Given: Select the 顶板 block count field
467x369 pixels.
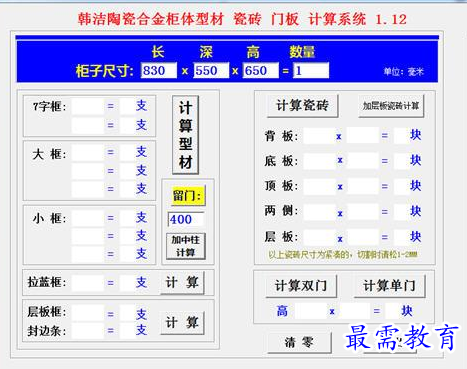Looking at the screenshot, I should pyautogui.click(x=401, y=186).
